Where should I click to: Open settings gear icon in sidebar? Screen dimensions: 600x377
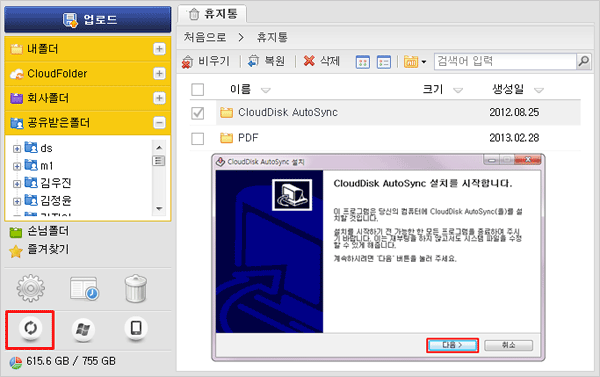click(x=31, y=288)
